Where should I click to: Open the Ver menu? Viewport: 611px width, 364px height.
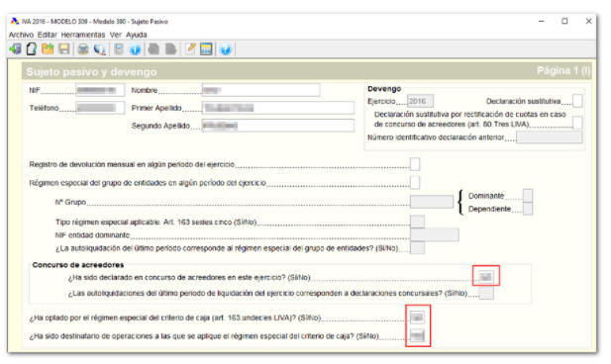116,35
